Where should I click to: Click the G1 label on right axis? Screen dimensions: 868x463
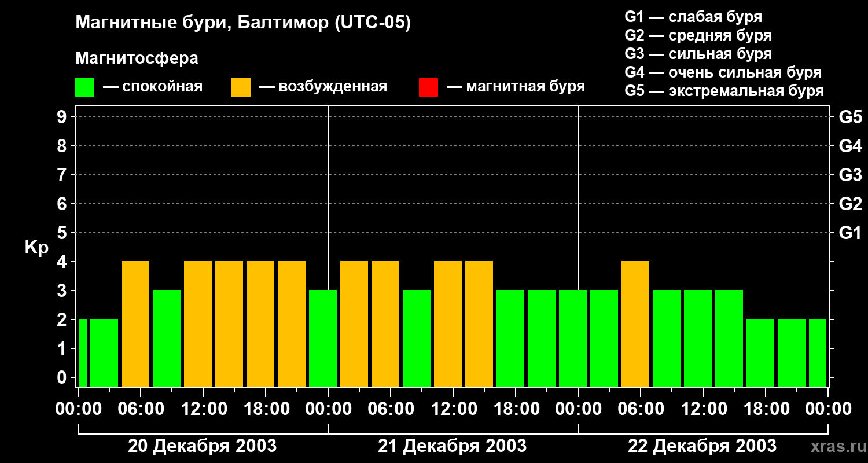pyautogui.click(x=850, y=233)
